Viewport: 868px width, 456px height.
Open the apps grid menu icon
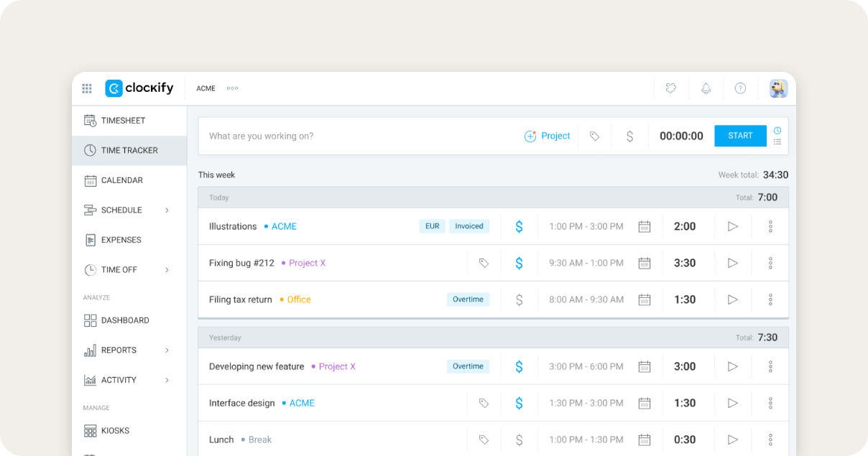(x=87, y=88)
